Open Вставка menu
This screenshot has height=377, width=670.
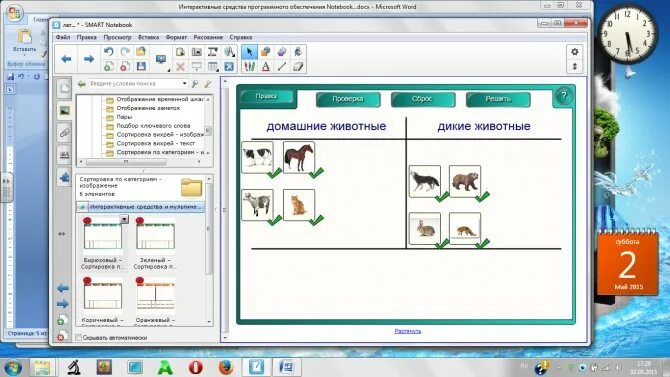tap(148, 37)
